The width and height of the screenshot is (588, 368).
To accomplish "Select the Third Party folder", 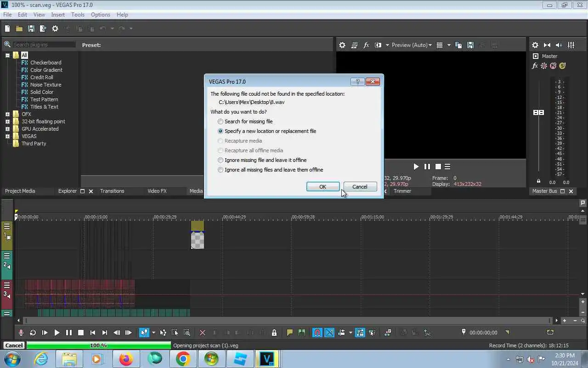I will (x=34, y=144).
